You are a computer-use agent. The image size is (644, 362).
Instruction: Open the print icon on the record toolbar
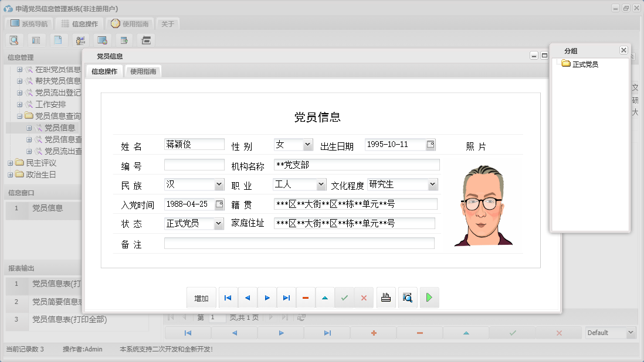[x=385, y=298]
